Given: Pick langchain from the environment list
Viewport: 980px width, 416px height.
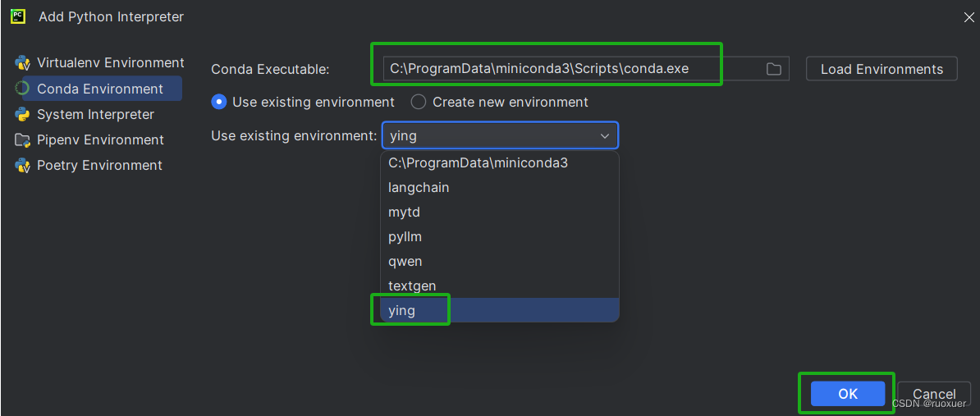Looking at the screenshot, I should (x=500, y=187).
